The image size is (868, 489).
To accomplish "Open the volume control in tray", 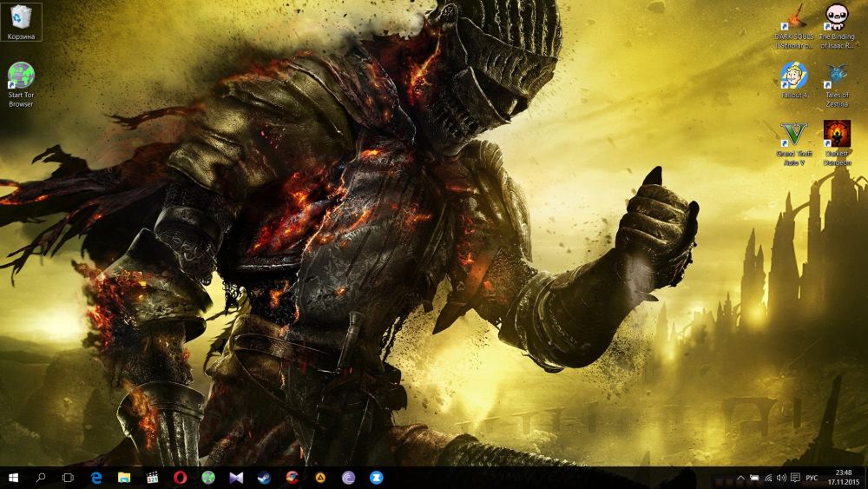I will (x=782, y=478).
